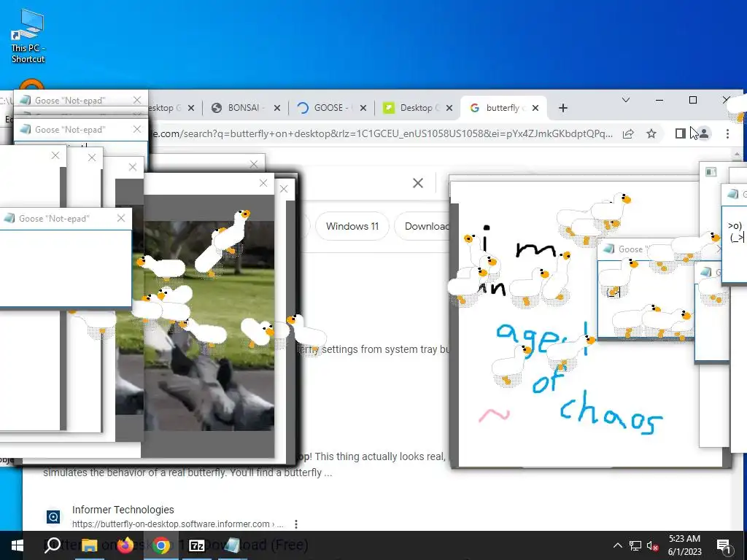Open Chrome profile avatar menu
The width and height of the screenshot is (747, 560).
(x=704, y=134)
